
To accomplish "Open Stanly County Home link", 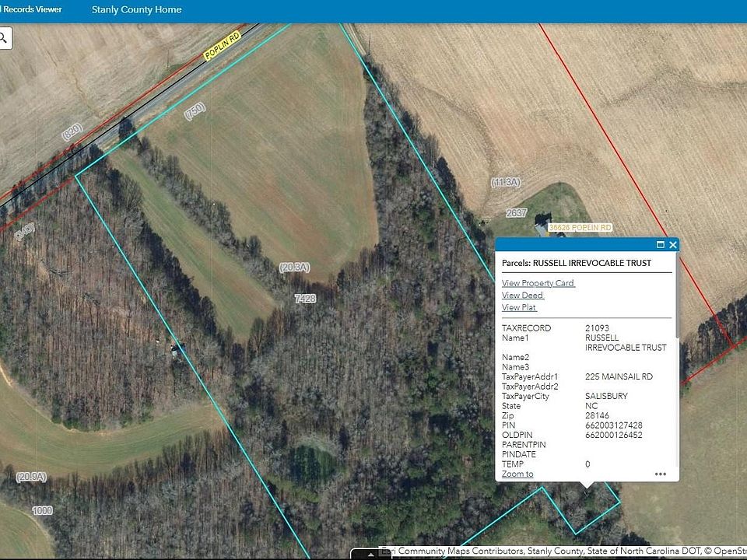I will [x=136, y=9].
